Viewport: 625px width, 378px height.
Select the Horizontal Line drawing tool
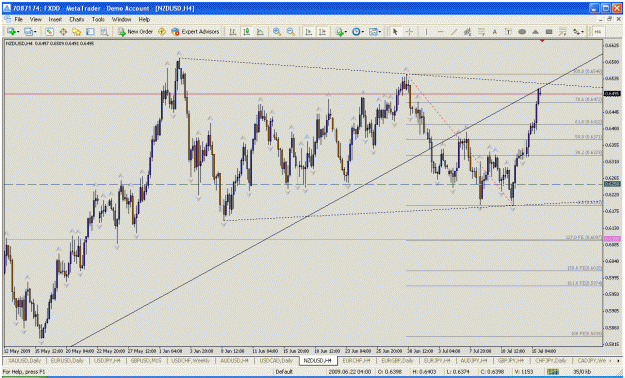click(440, 32)
